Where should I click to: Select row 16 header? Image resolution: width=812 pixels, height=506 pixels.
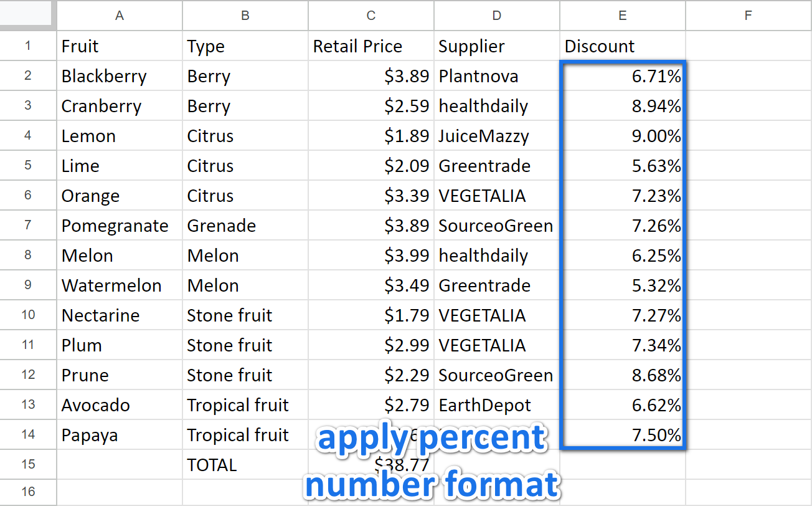pyautogui.click(x=28, y=492)
